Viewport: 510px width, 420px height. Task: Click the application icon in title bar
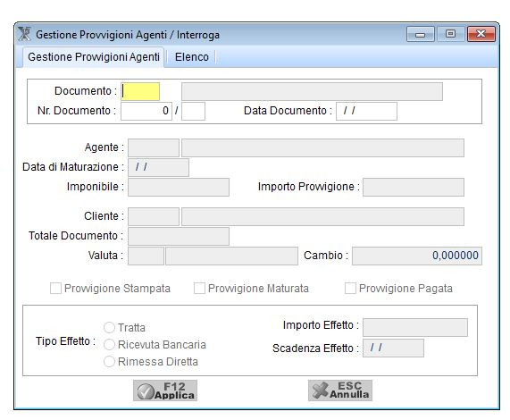point(24,34)
